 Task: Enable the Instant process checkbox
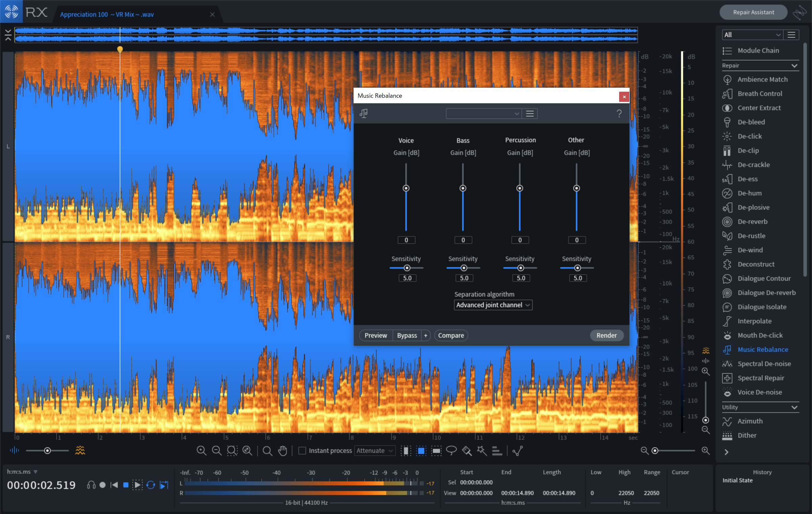tap(302, 451)
